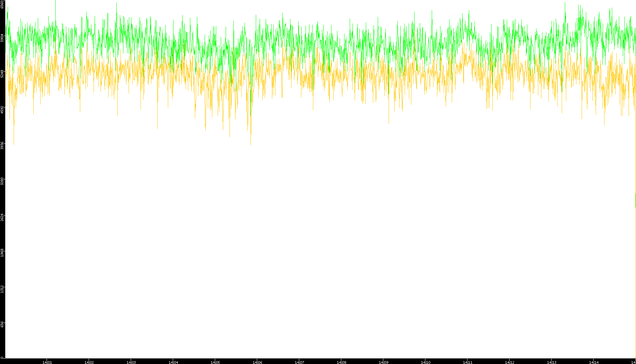Select the 3936 y-axis label
This screenshot has width=636, height=364.
point(2,145)
